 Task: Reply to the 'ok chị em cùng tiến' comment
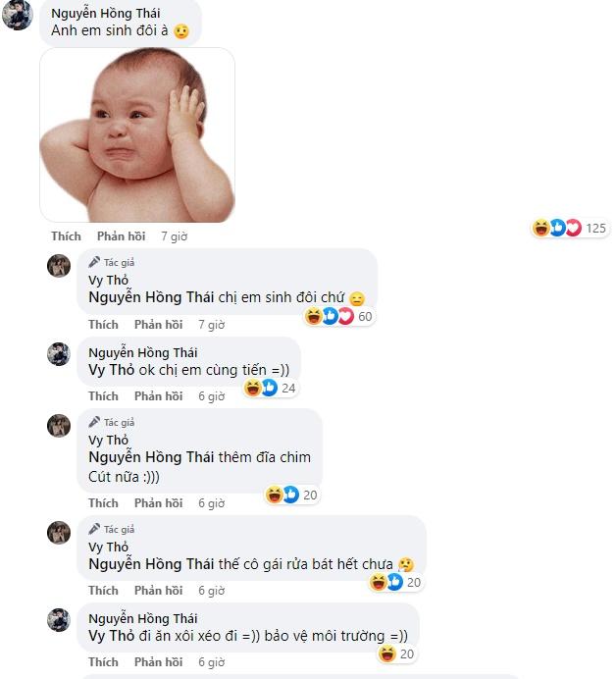click(x=158, y=396)
